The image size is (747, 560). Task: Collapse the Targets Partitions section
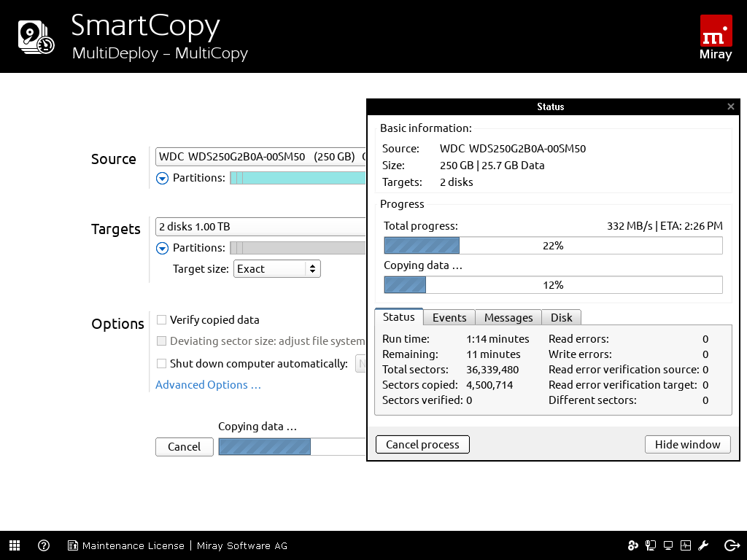tap(162, 248)
